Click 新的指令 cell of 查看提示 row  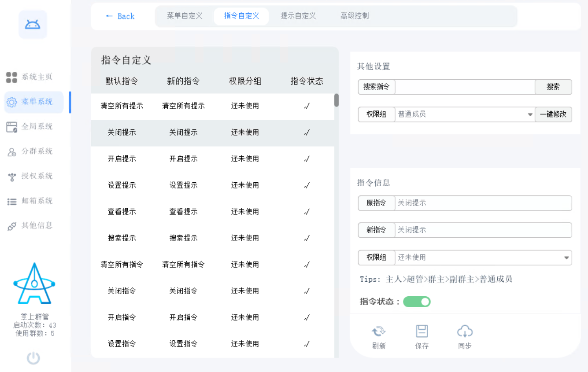click(184, 212)
